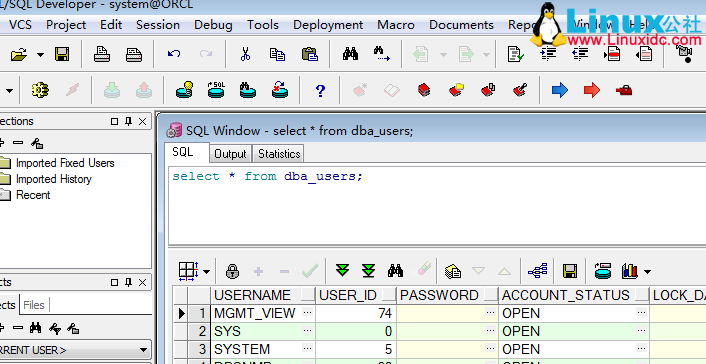Click the Print icon in the toolbar
706x364 pixels.
(x=102, y=55)
